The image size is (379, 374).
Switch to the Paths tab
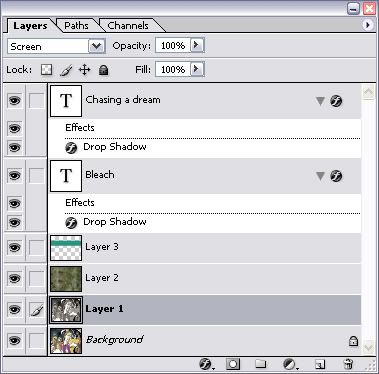(x=76, y=26)
